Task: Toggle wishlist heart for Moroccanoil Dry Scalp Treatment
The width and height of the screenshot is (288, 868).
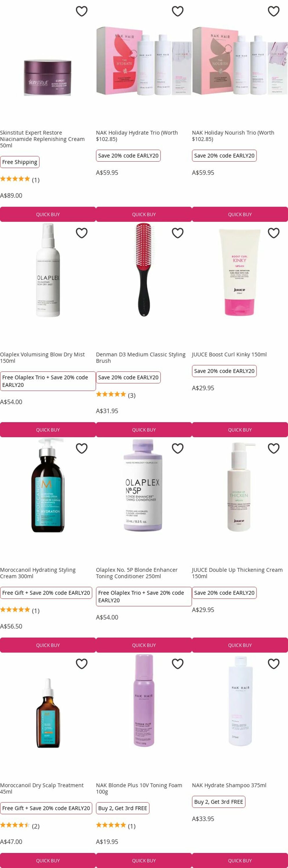Action: point(82,663)
